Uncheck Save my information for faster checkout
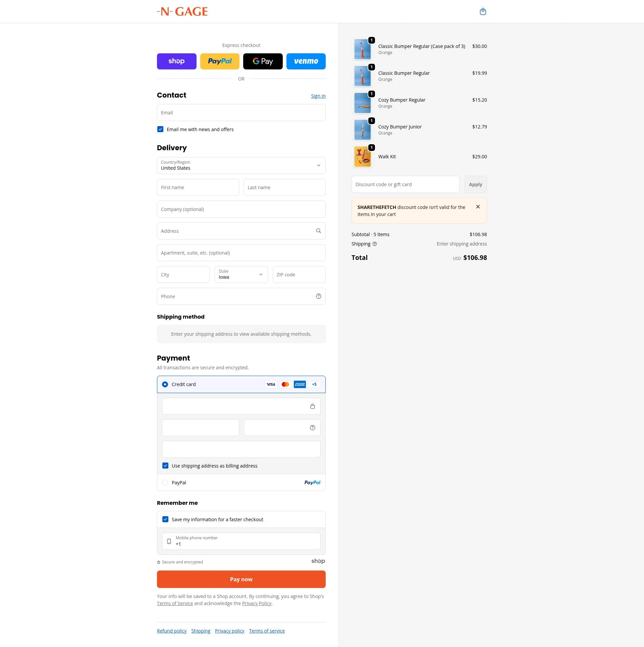Viewport: 644px width, 647px height. pyautogui.click(x=165, y=519)
